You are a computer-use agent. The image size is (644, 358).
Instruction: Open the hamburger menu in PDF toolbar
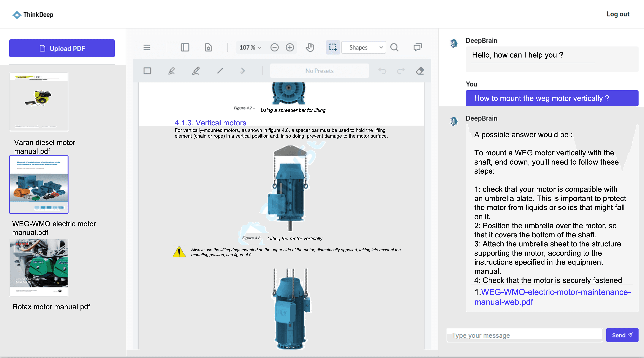point(147,47)
